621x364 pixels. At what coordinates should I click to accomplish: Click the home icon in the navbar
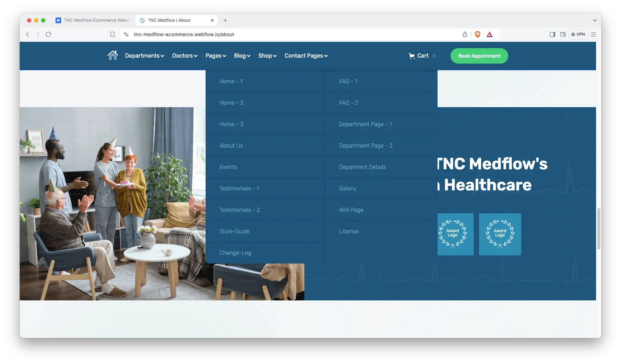coord(112,56)
